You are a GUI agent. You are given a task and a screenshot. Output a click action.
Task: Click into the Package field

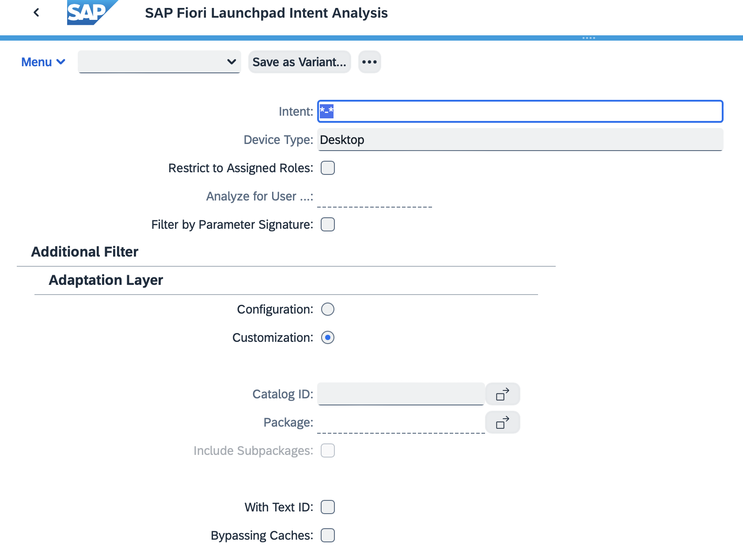click(401, 422)
